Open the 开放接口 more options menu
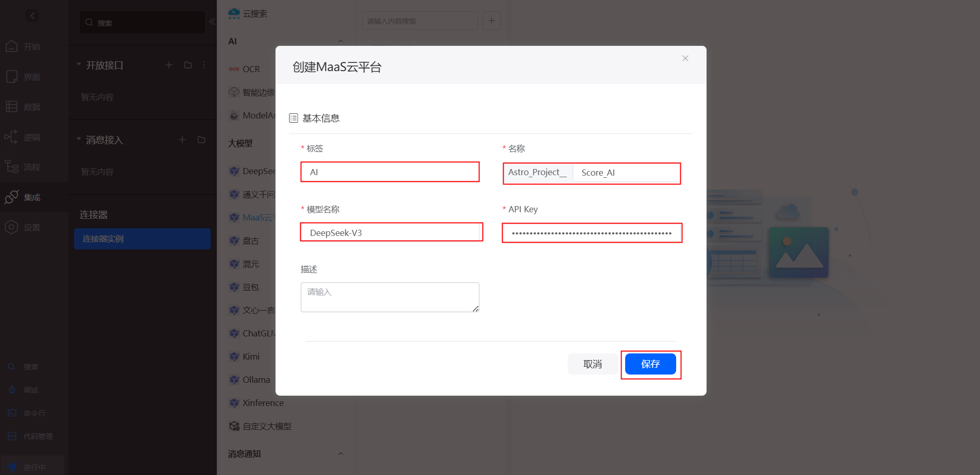This screenshot has height=475, width=980. [x=204, y=65]
